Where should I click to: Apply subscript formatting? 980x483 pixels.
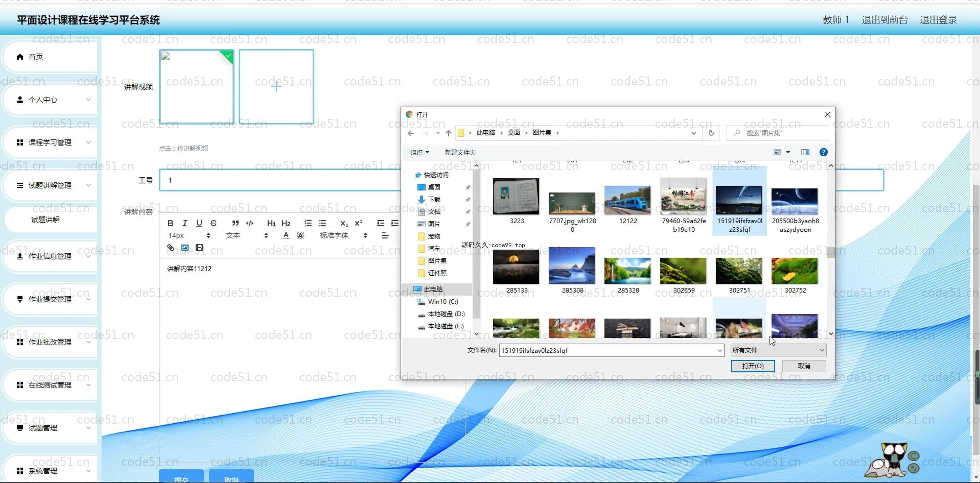[344, 223]
